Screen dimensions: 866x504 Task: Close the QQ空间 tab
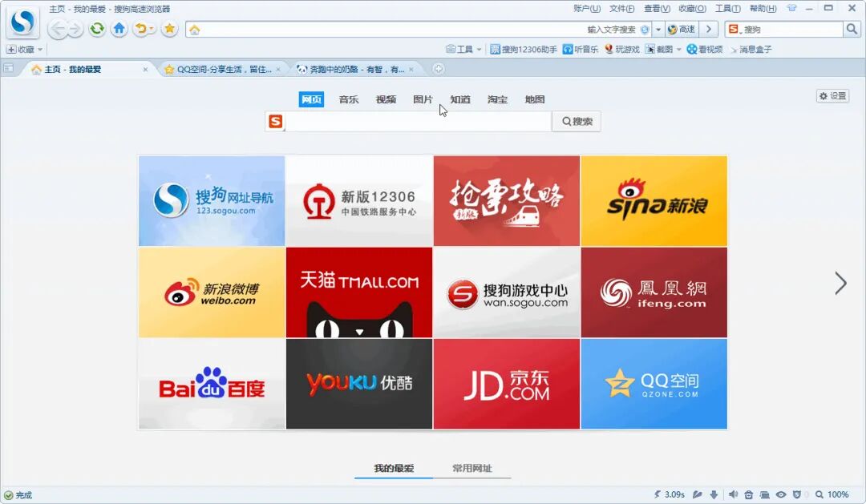278,69
